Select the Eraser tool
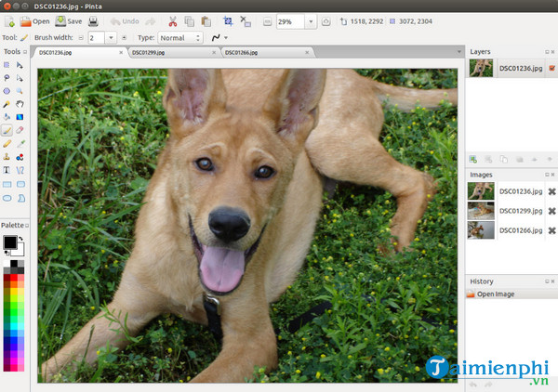 20,131
